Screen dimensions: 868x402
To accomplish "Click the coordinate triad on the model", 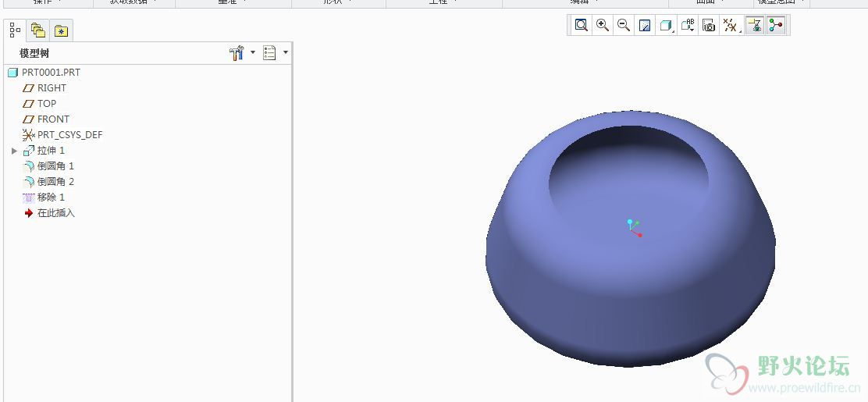I will coord(635,228).
